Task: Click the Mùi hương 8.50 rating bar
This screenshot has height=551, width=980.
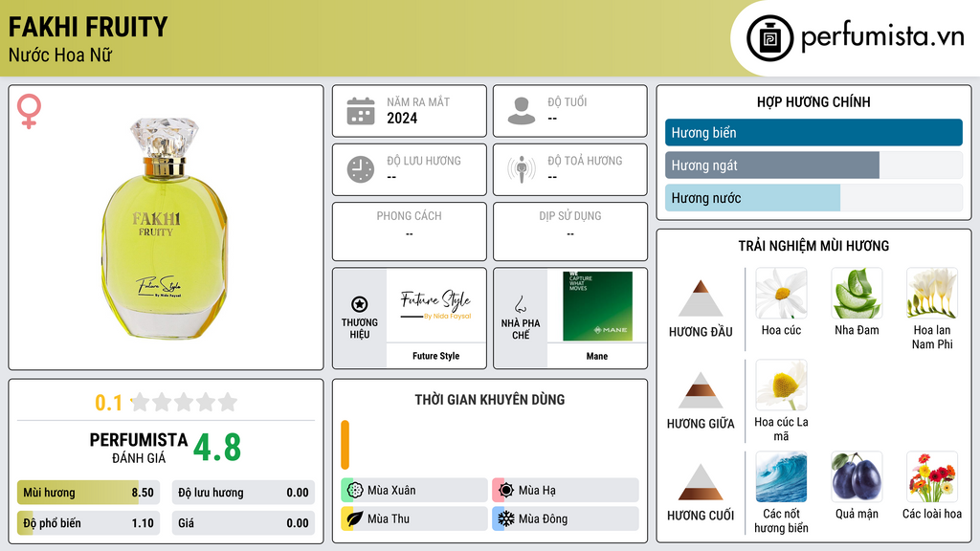Action: click(88, 493)
